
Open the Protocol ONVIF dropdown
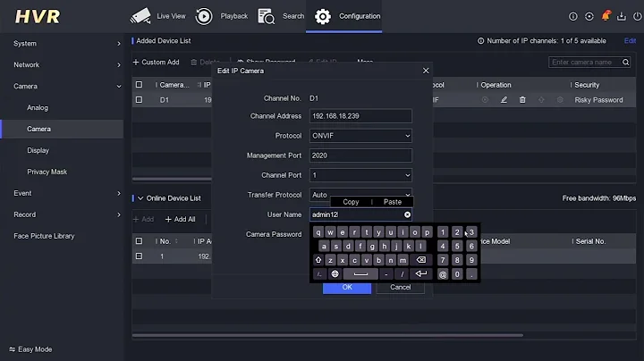point(360,136)
